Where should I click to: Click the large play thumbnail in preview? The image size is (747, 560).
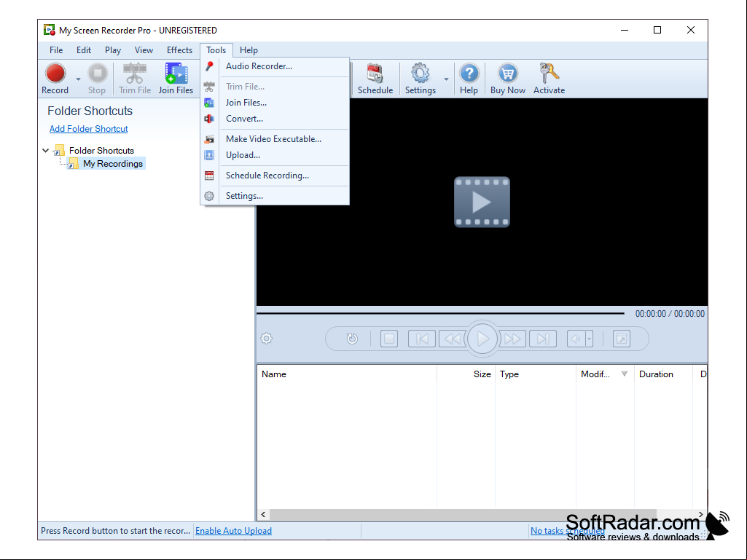(x=482, y=202)
